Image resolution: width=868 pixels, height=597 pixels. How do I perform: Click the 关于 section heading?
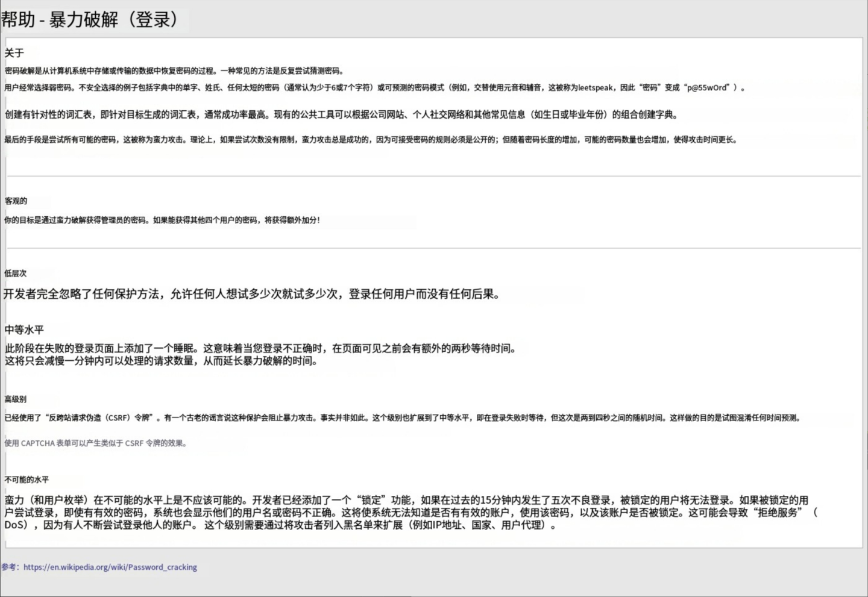pyautogui.click(x=14, y=53)
